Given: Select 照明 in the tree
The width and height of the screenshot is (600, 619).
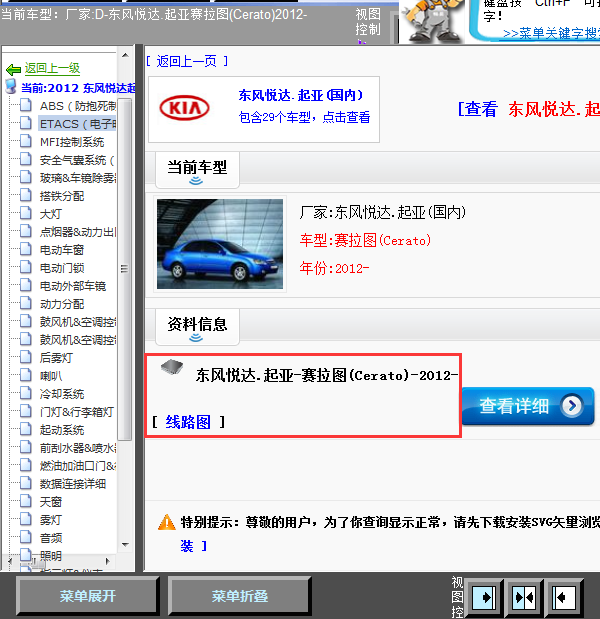Looking at the screenshot, I should (51, 556).
